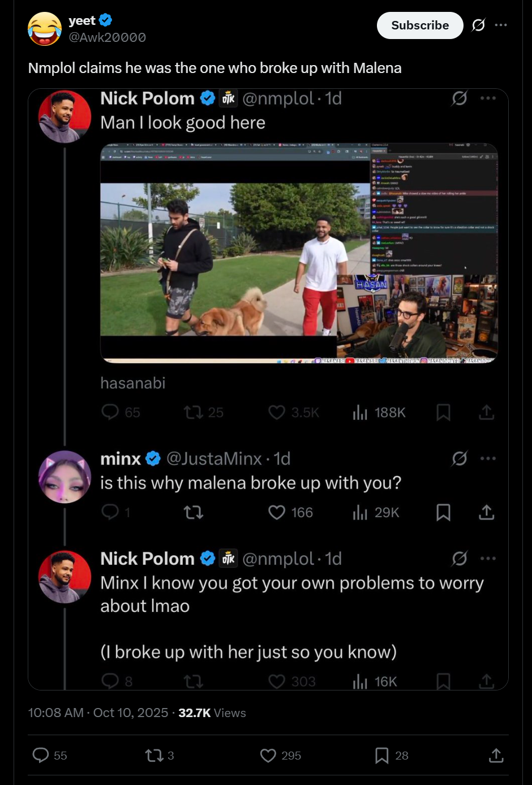Open the @JustaMinx handle link

click(x=214, y=458)
